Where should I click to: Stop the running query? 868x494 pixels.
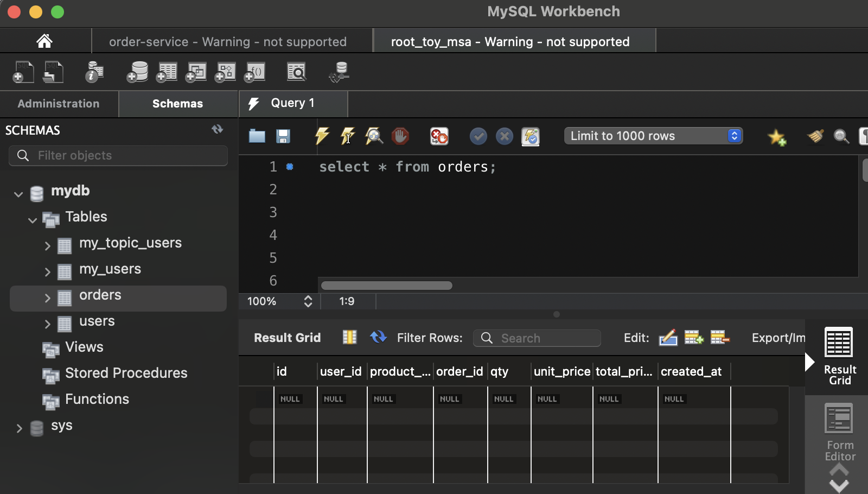pos(400,136)
